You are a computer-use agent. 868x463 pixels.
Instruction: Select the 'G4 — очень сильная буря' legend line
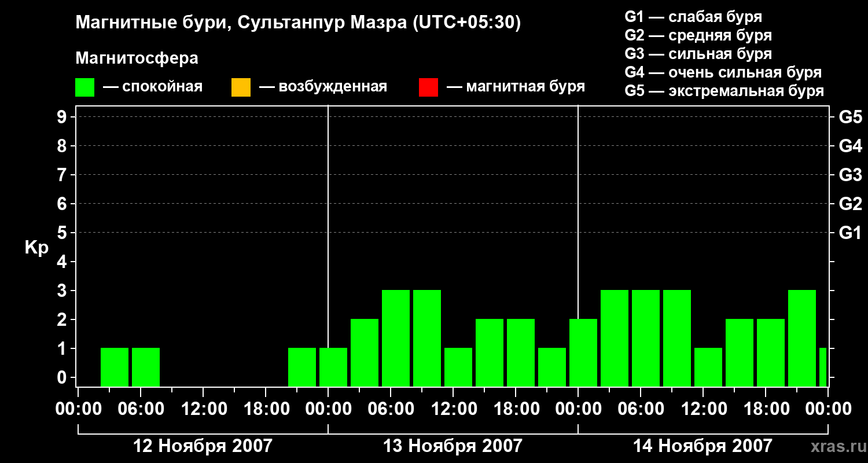(723, 72)
